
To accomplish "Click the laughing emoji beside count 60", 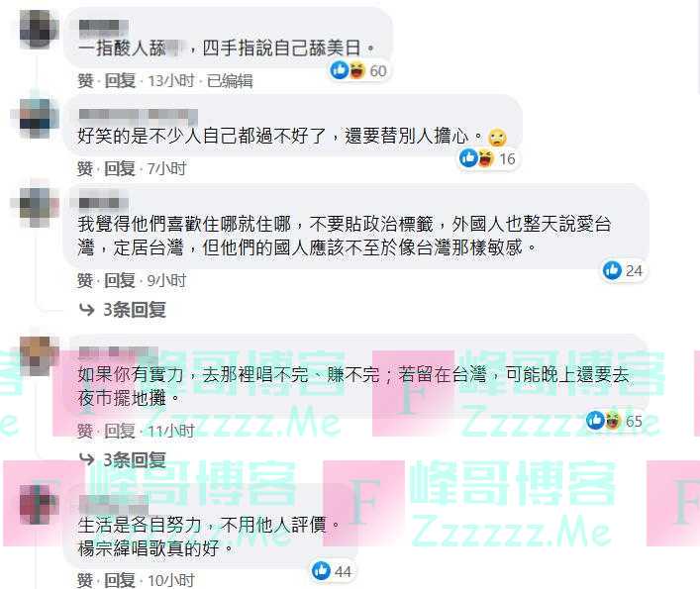I will 356,70.
